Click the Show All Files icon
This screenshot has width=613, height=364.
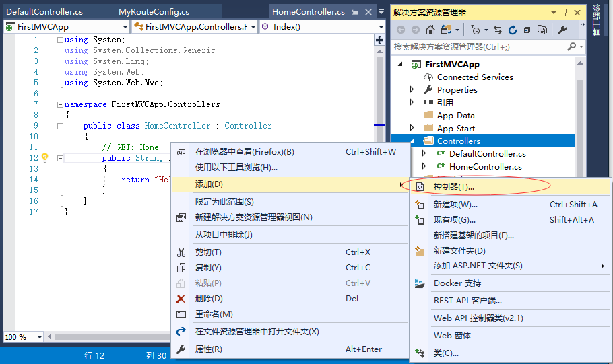pyautogui.click(x=542, y=30)
